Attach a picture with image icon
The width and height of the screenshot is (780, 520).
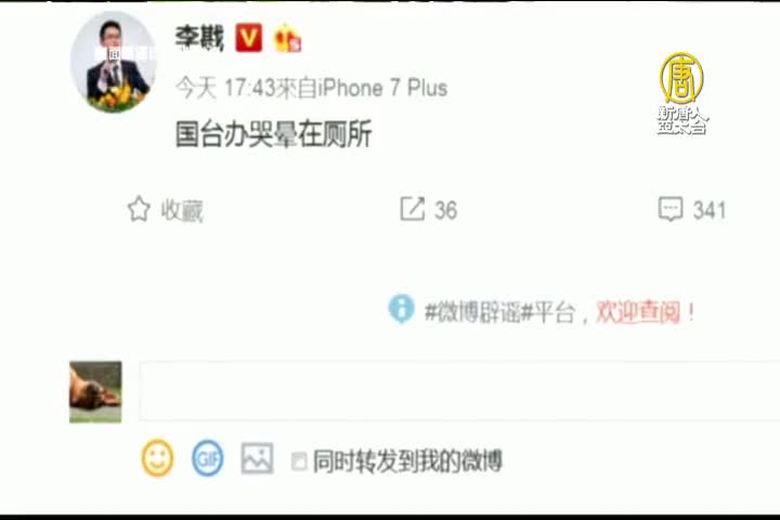pos(257,458)
